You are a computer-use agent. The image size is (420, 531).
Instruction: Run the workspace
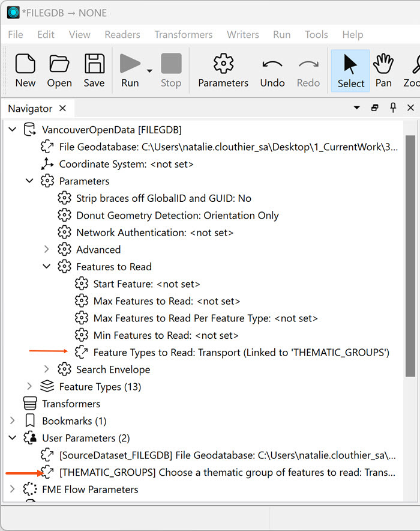(x=130, y=71)
